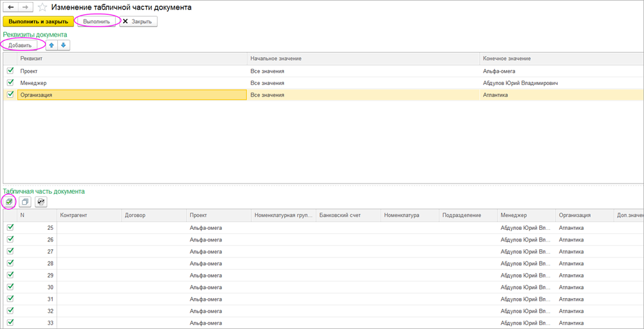Toggle the Менеджер requisite checkbox
644x329 pixels.
click(x=10, y=83)
